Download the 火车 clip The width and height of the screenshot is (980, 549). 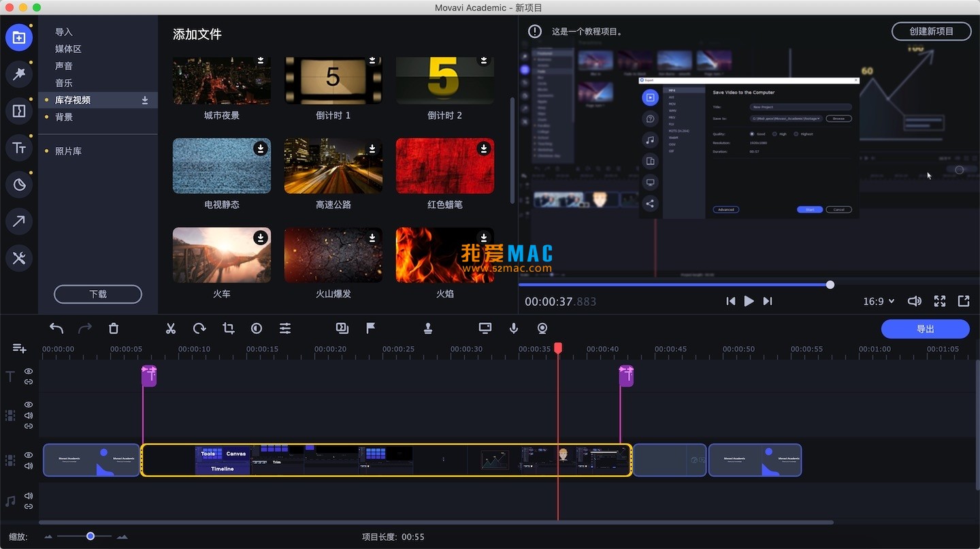(260, 237)
